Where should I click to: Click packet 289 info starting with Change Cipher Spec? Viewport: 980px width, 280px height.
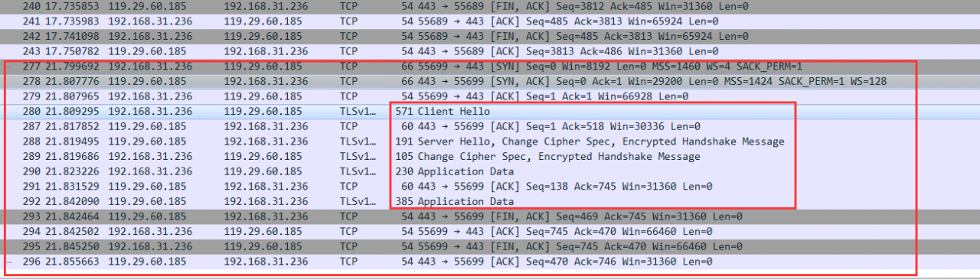[559, 157]
